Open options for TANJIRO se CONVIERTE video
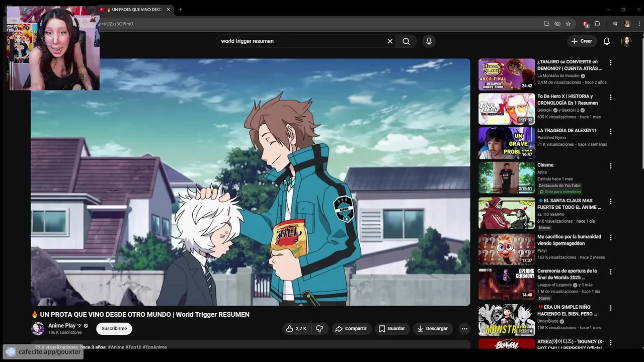This screenshot has width=644, height=362. click(x=611, y=63)
